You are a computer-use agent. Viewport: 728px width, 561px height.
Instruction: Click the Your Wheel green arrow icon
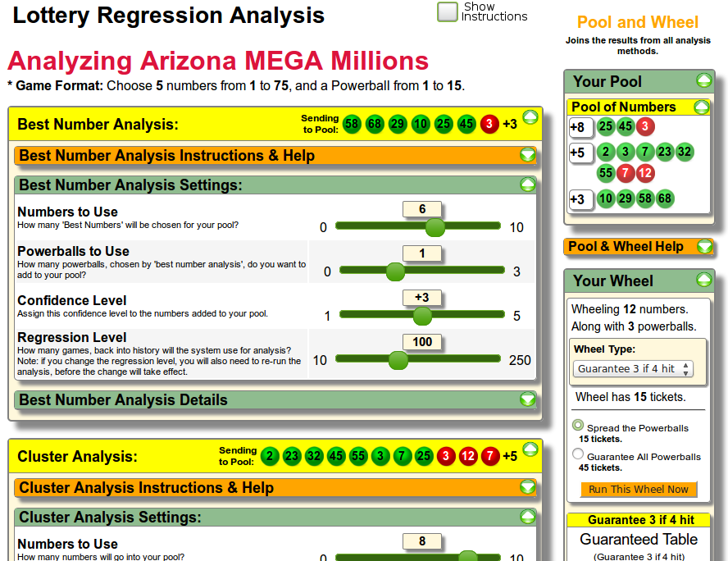703,280
